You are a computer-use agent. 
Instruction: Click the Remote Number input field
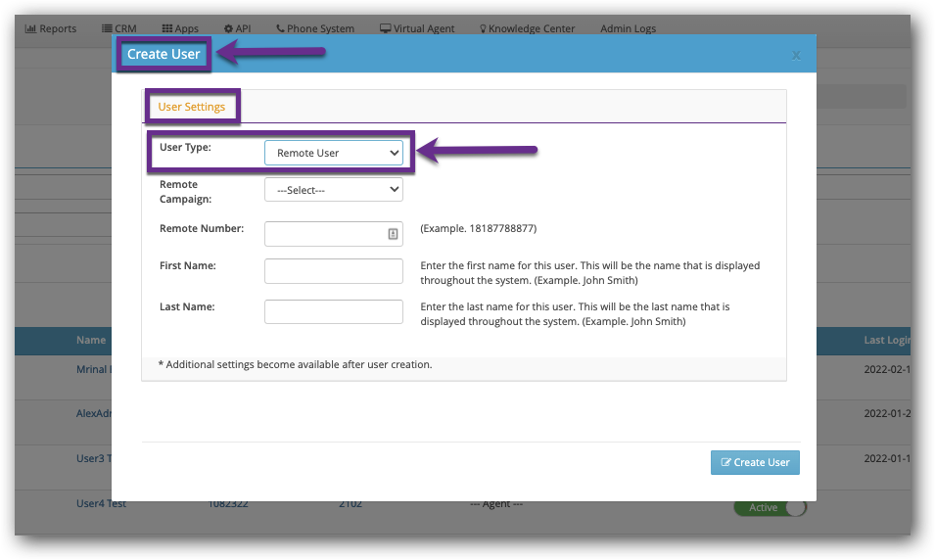323,234
